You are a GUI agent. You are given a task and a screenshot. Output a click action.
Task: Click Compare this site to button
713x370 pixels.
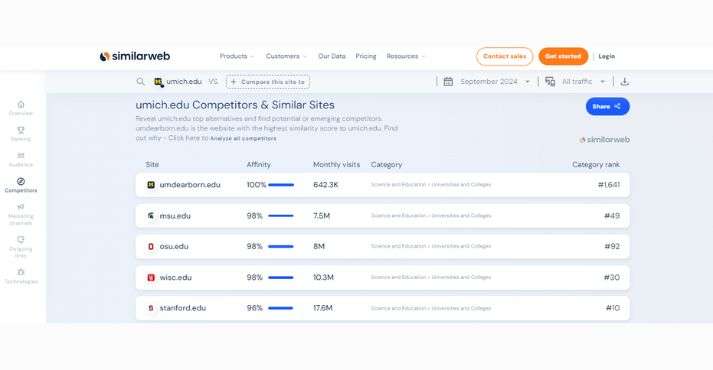point(268,82)
